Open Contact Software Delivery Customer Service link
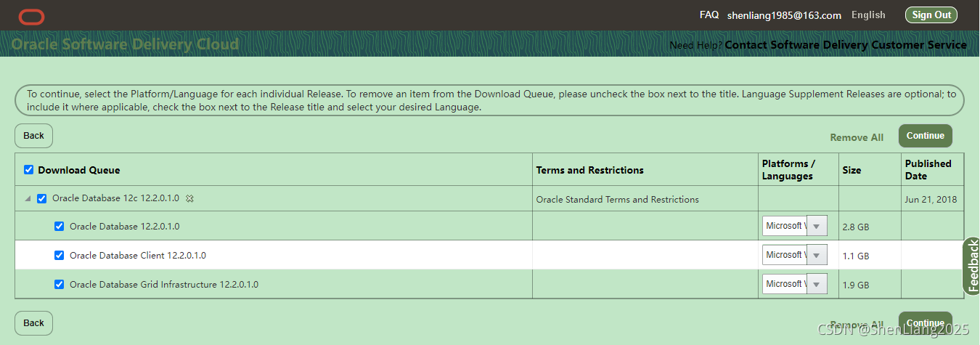Viewport: 980px width, 345px height. point(846,45)
